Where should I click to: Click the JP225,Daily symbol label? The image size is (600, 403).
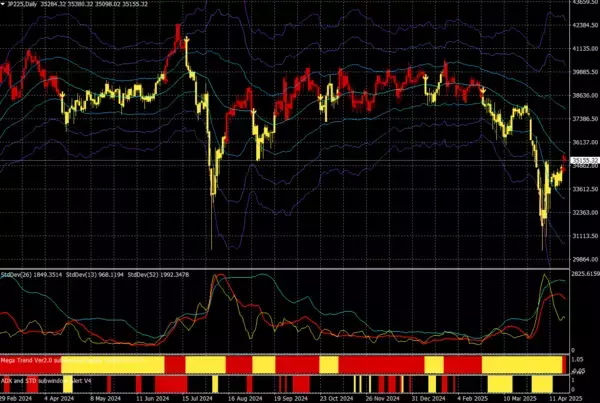20,5
